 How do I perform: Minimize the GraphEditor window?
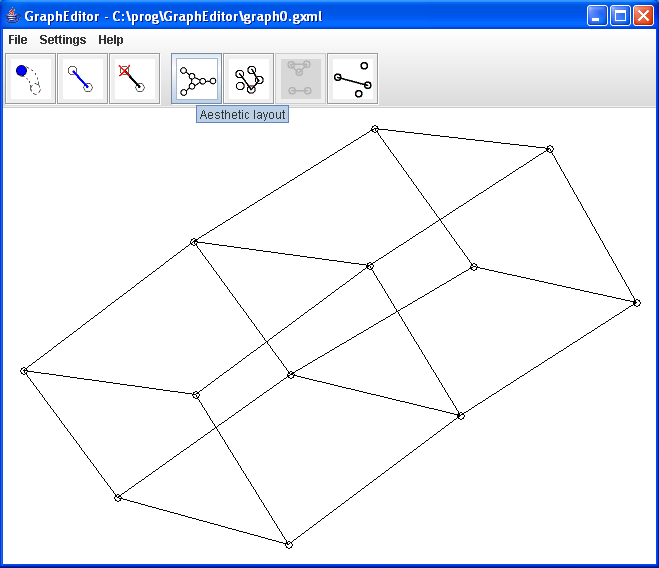[x=597, y=16]
